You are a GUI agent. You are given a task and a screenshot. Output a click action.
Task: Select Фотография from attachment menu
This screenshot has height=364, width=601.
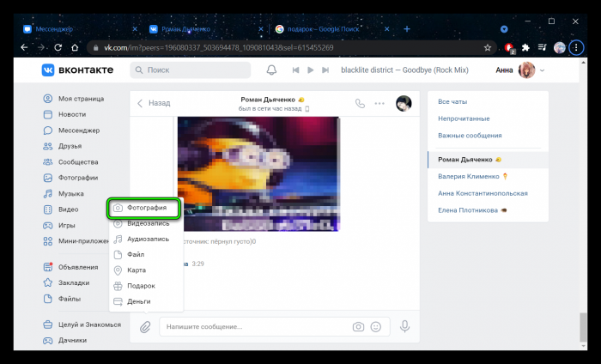144,208
